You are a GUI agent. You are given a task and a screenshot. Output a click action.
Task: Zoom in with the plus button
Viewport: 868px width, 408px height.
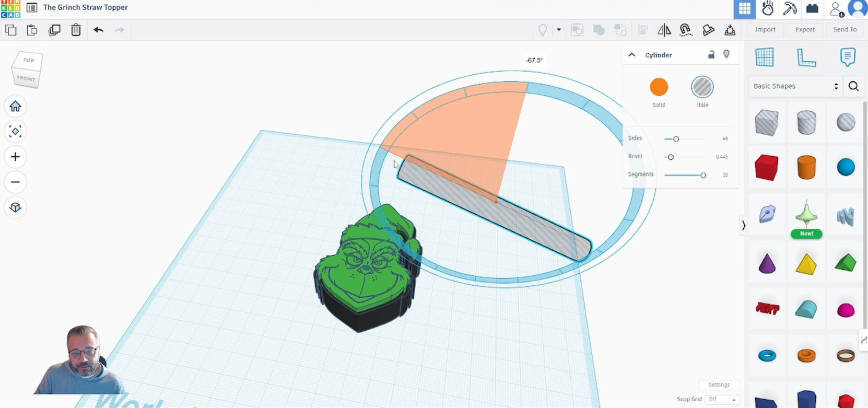(15, 157)
